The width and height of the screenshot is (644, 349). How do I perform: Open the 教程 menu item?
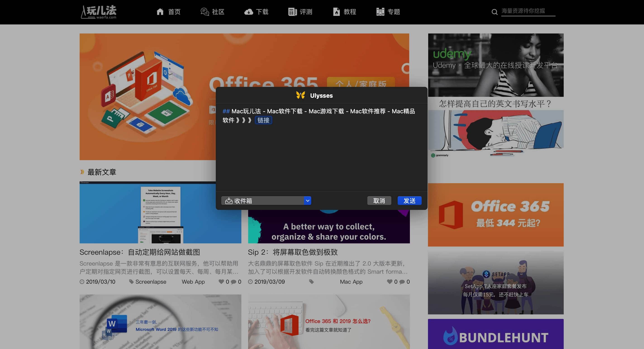point(350,12)
